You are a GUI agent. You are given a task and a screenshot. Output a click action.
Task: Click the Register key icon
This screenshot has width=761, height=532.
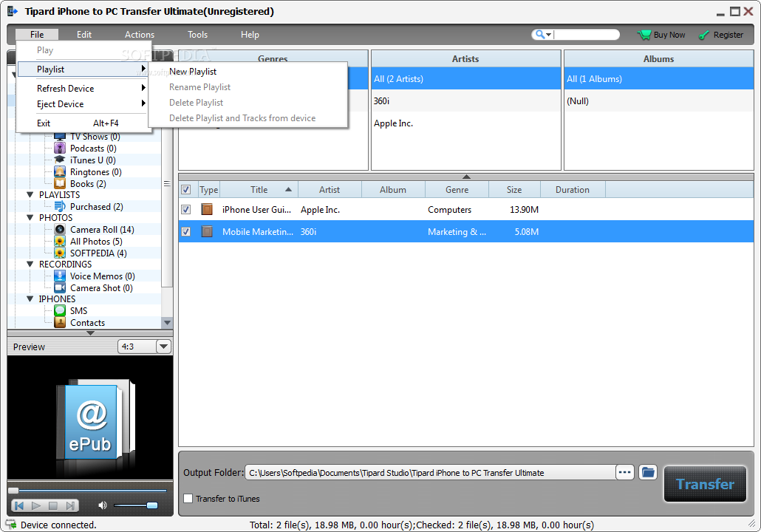703,35
